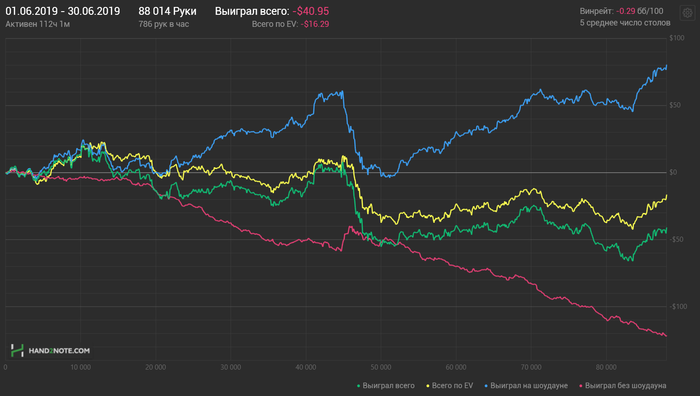
Task: Click the green total line's end point
Action: tap(666, 229)
